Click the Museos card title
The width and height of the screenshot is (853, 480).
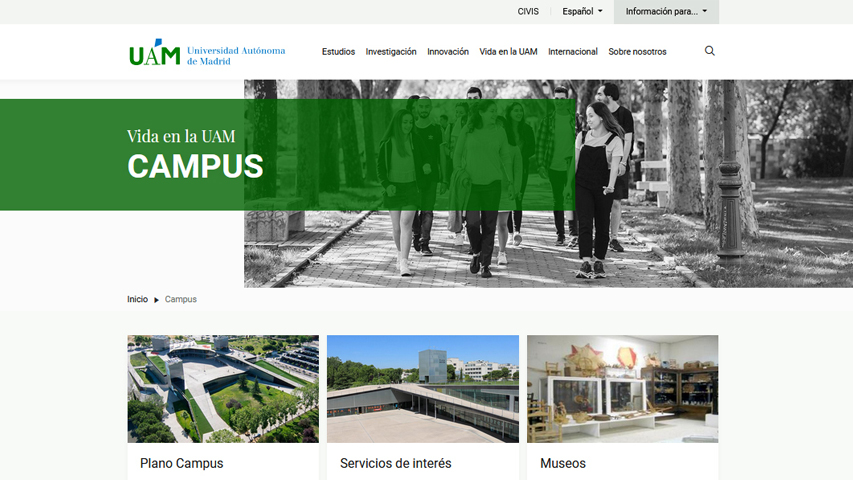pyautogui.click(x=563, y=463)
